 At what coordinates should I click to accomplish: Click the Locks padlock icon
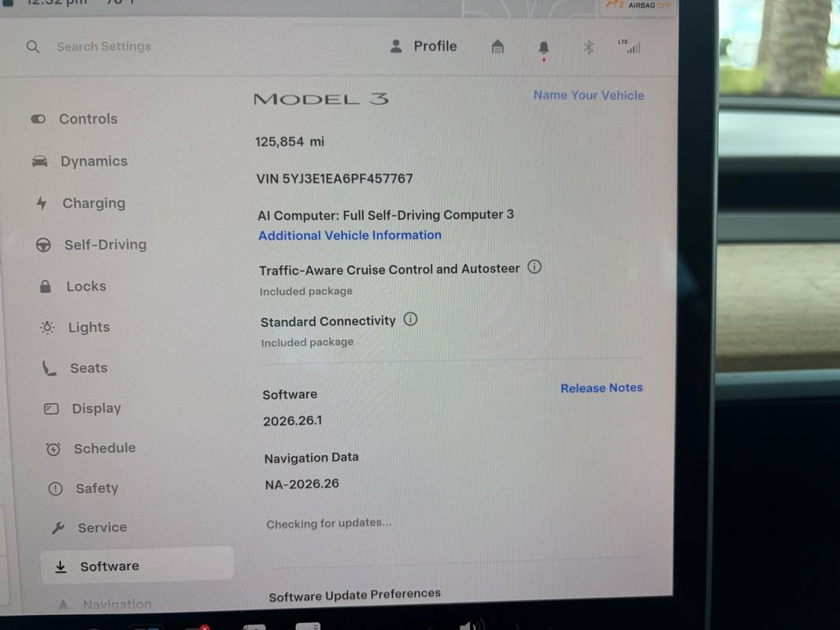click(x=46, y=286)
